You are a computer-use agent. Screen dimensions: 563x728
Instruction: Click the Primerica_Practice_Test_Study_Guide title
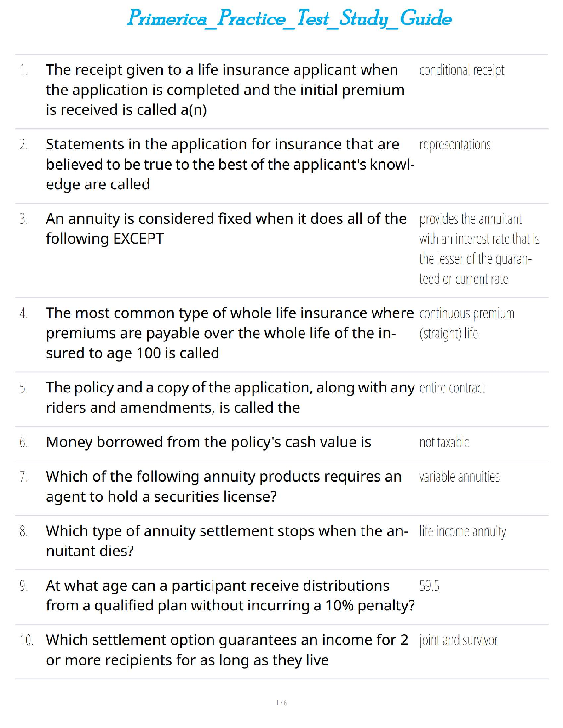(x=289, y=19)
